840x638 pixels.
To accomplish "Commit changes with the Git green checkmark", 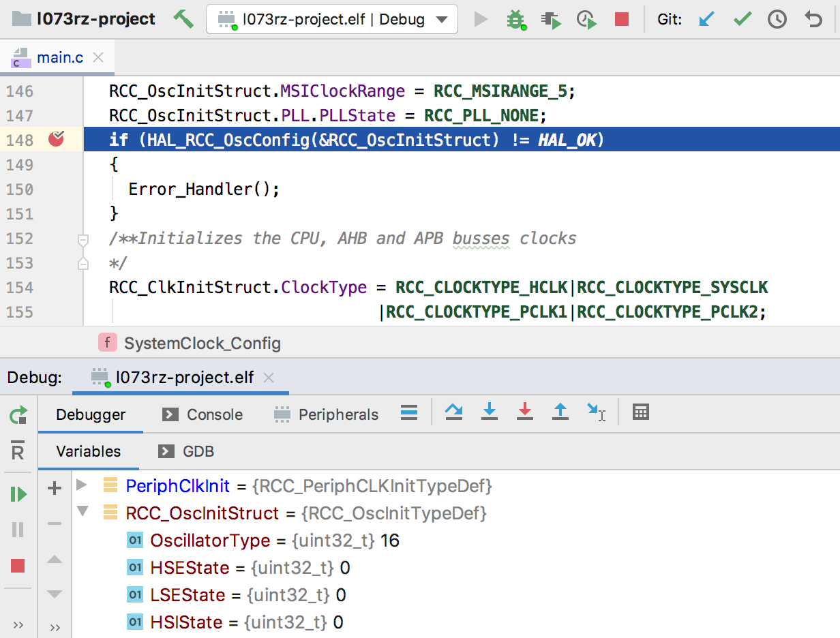I will pos(742,19).
